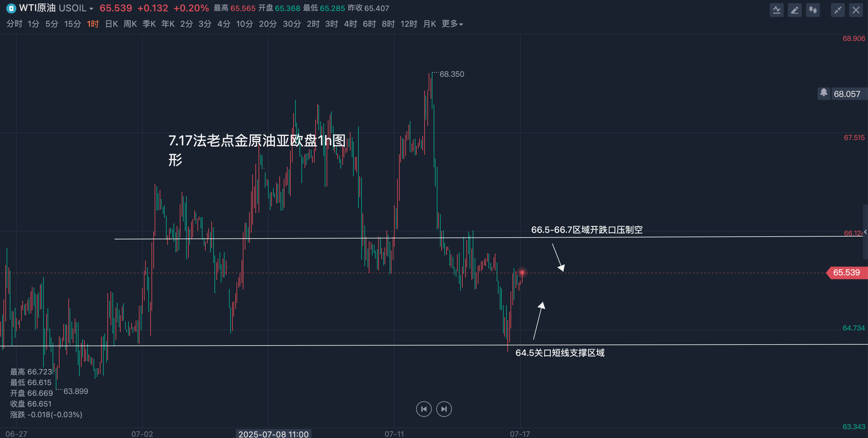Image resolution: width=868 pixels, height=438 pixels.
Task: Step chart back with previous button
Action: 424,409
